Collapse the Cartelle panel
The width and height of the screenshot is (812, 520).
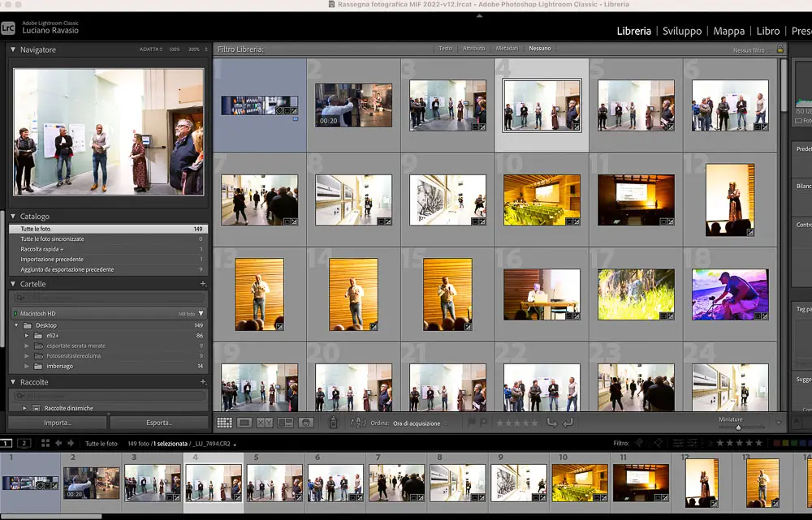13,284
